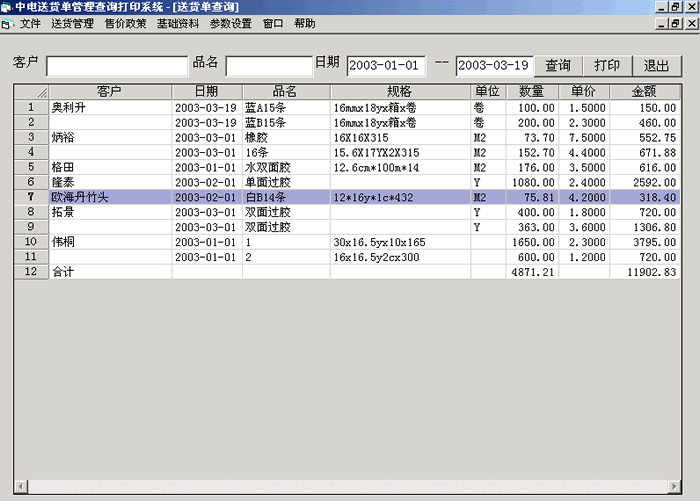Click the 金额 column header
The height and width of the screenshot is (501, 700).
(x=645, y=92)
